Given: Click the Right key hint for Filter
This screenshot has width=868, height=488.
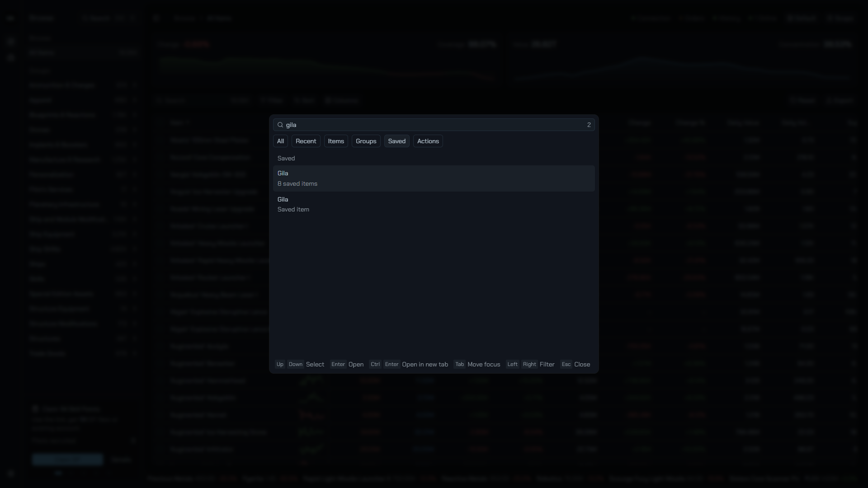Looking at the screenshot, I should click(x=529, y=364).
